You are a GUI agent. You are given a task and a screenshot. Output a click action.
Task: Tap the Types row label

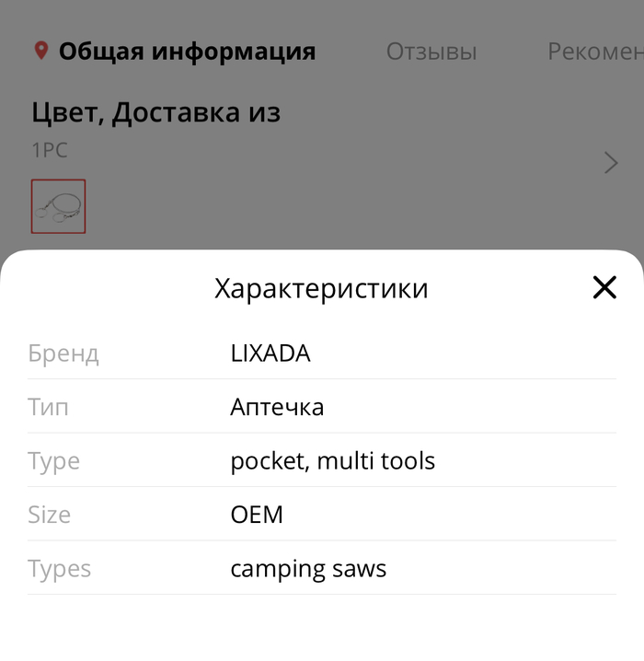[x=59, y=568]
